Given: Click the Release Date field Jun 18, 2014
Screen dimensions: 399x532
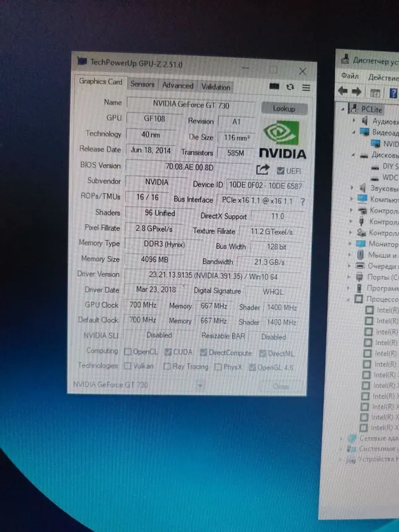Looking at the screenshot, I should tap(150, 150).
